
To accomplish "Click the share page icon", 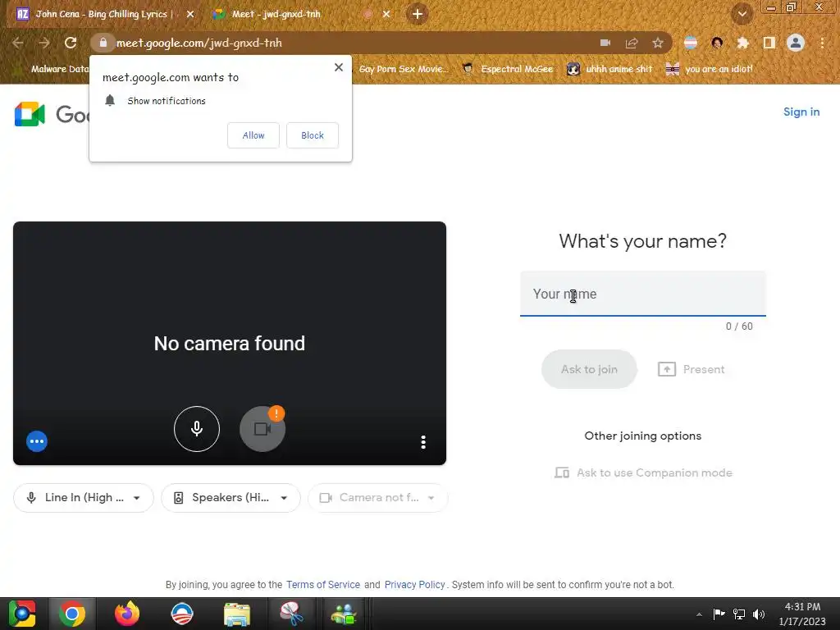I will (x=632, y=43).
